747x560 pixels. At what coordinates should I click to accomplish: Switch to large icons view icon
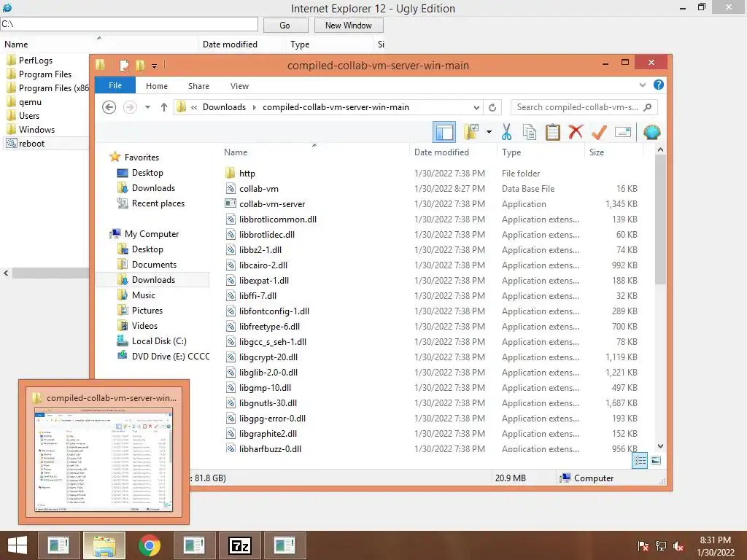click(x=656, y=460)
